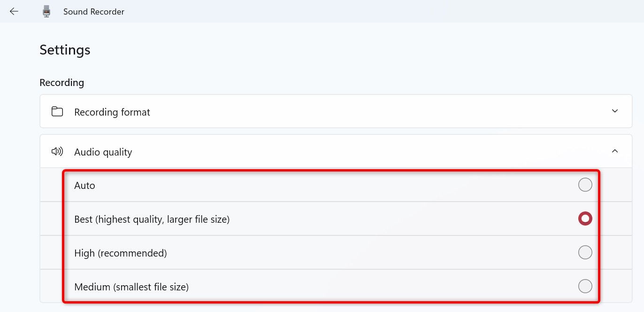Click the Settings page heading
This screenshot has height=312, width=644.
(65, 50)
